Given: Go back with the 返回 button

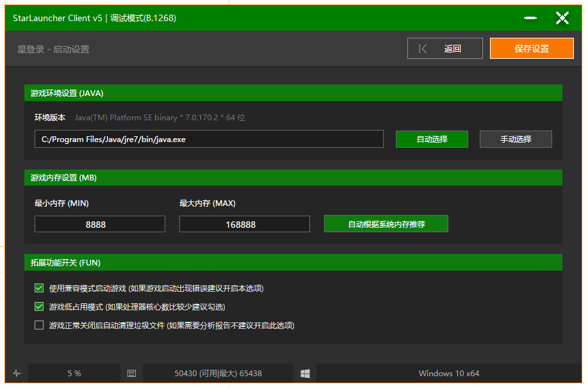Looking at the screenshot, I should [x=445, y=48].
